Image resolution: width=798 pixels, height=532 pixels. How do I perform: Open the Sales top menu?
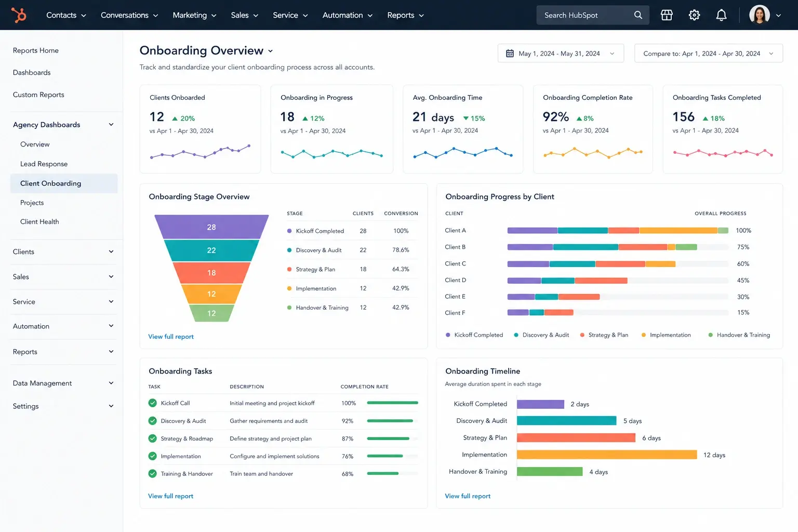tap(245, 15)
